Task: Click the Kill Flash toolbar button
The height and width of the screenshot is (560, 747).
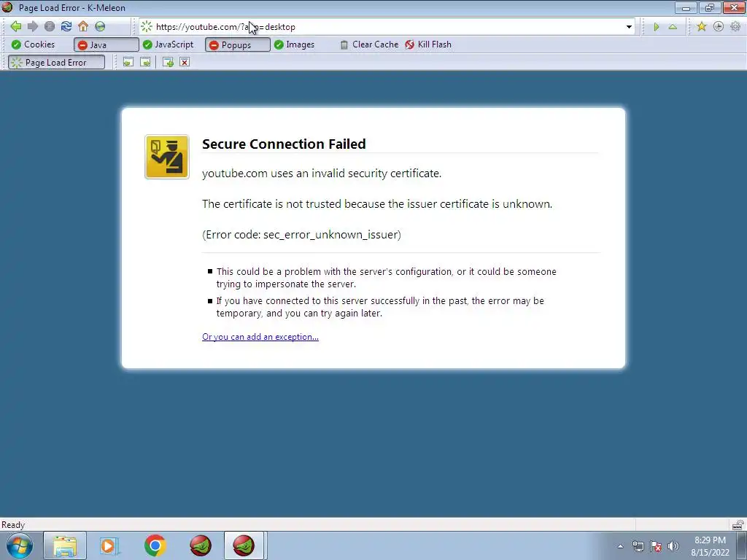Action: point(427,44)
